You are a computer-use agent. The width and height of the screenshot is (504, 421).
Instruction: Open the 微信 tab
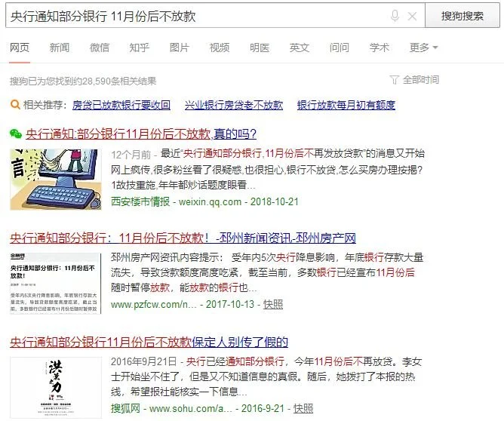coord(100,48)
